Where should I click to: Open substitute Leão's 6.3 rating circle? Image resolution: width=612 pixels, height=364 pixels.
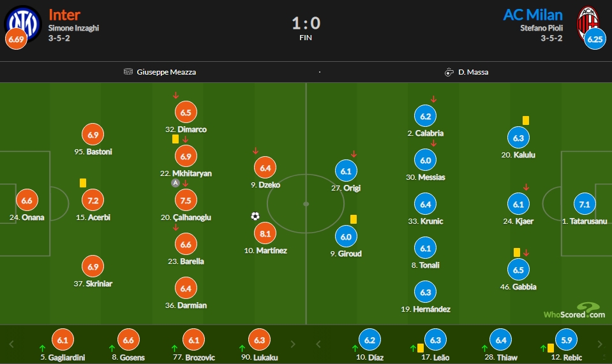435,340
